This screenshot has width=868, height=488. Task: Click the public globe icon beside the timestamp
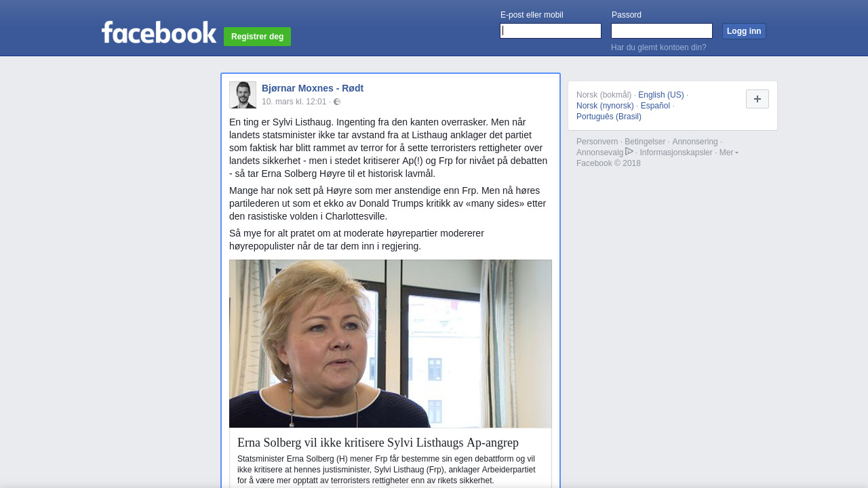pos(337,102)
